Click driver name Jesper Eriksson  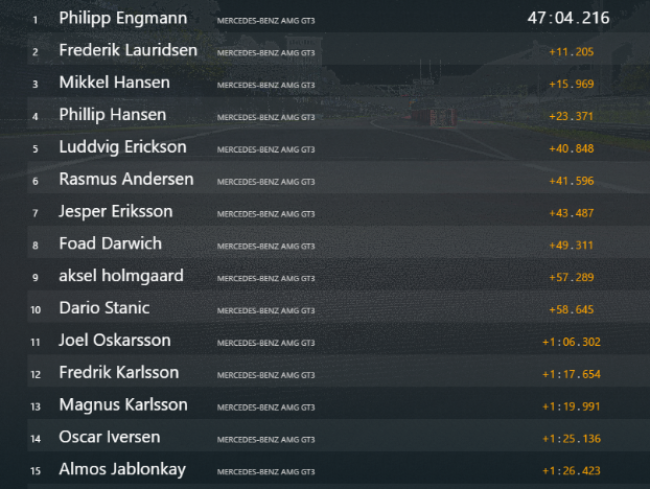point(116,212)
